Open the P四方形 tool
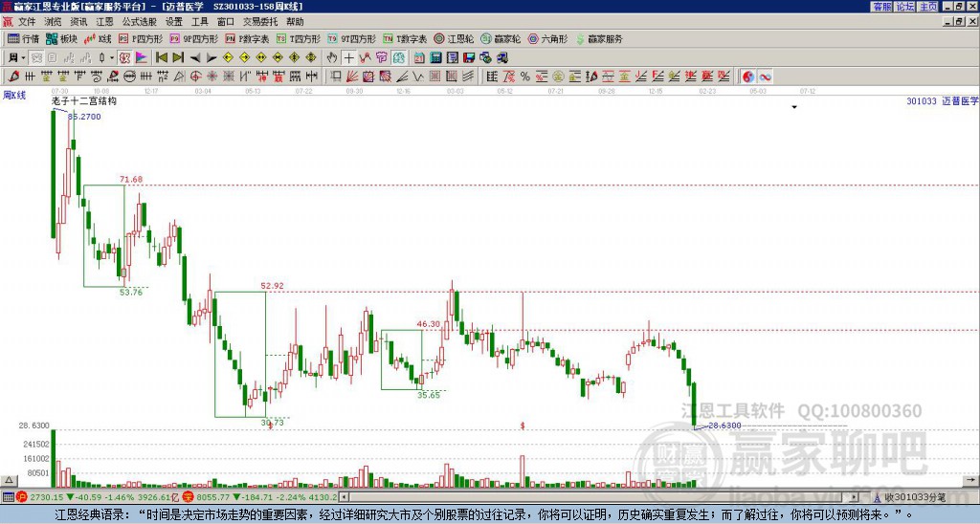 point(142,38)
